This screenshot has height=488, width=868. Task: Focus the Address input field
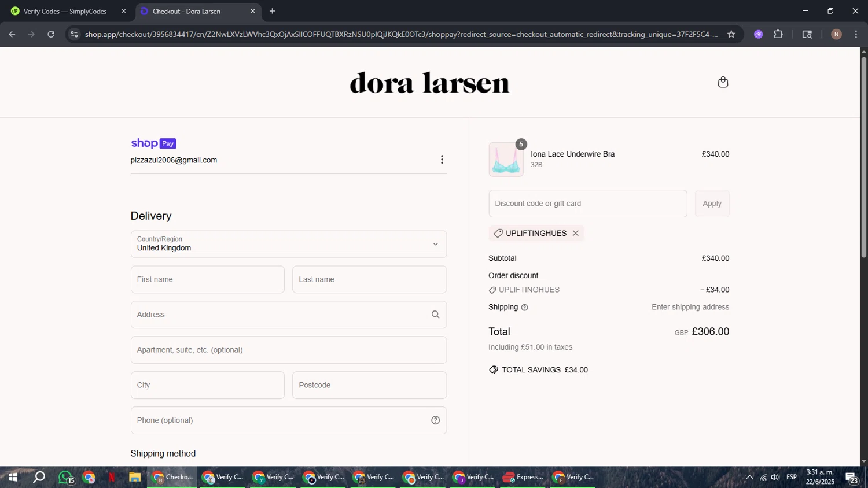[289, 315]
